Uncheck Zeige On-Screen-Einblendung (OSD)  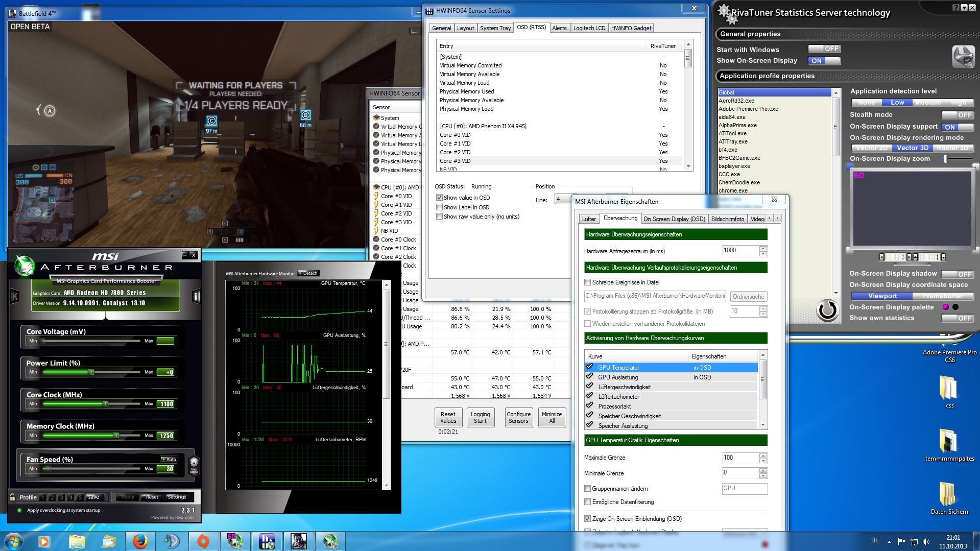pyautogui.click(x=587, y=519)
